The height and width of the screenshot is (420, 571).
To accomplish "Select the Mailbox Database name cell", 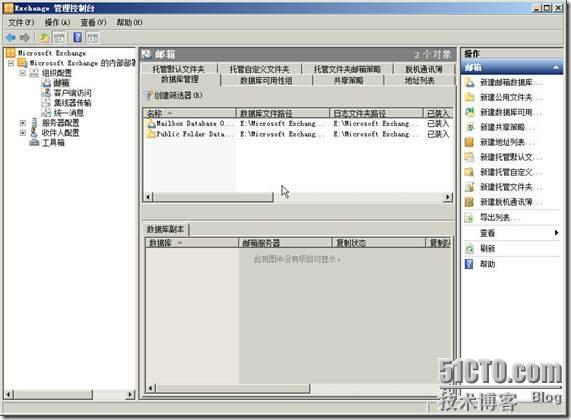I will coord(196,124).
